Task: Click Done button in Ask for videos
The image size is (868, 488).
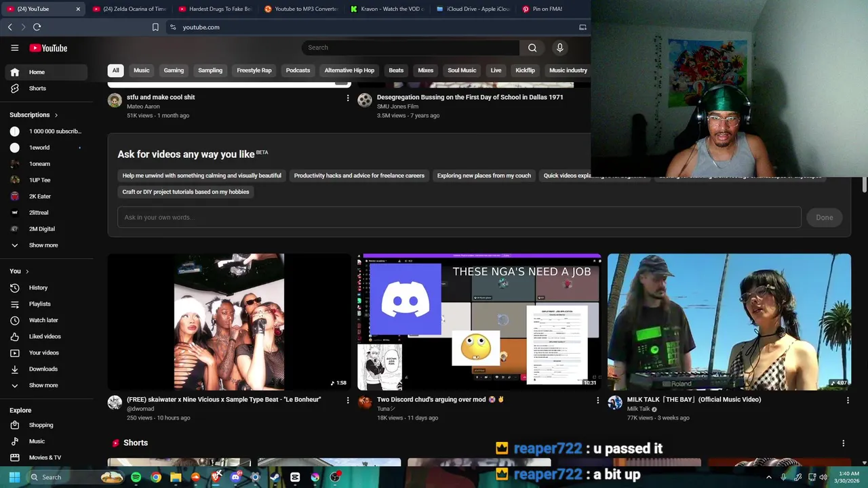Action: pos(824,218)
